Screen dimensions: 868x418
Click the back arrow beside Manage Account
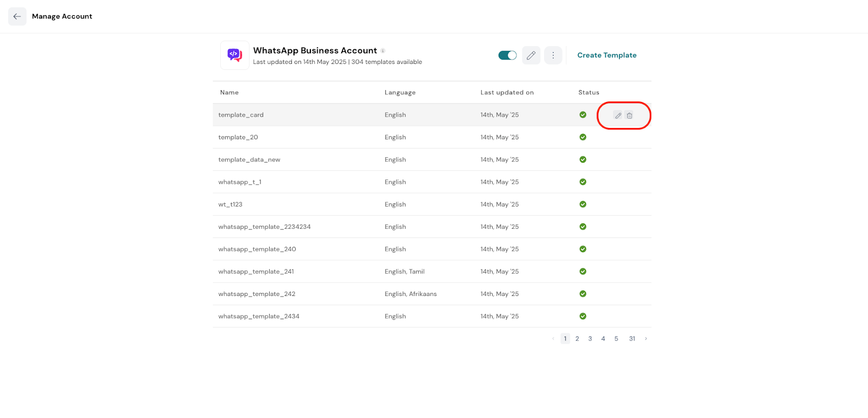coord(17,16)
